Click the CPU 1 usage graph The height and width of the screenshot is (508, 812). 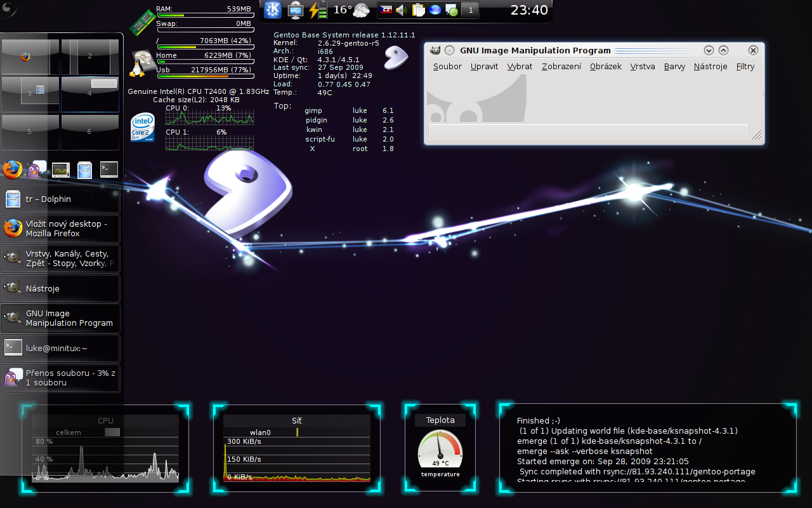[209, 143]
